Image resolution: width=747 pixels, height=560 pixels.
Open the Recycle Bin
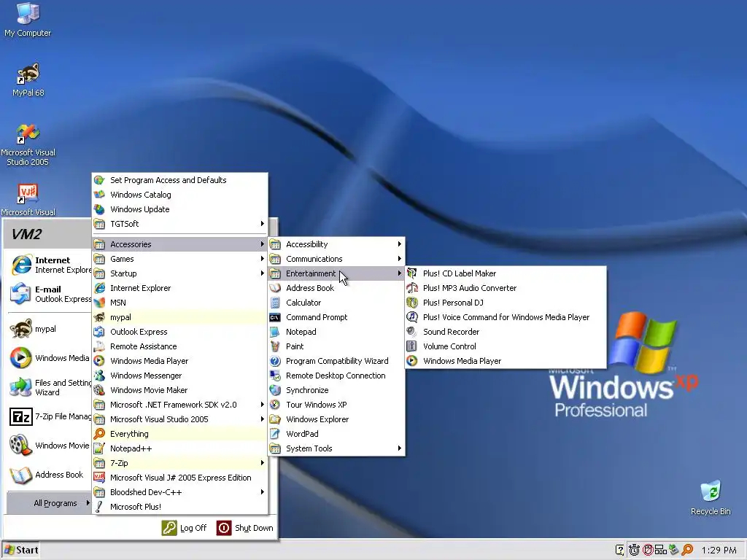click(x=711, y=497)
